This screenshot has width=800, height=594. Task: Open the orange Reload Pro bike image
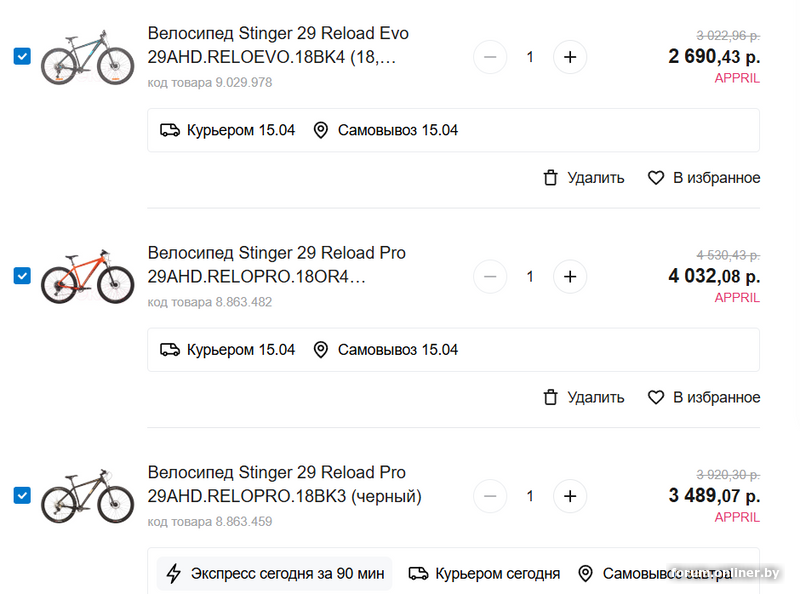(x=87, y=277)
